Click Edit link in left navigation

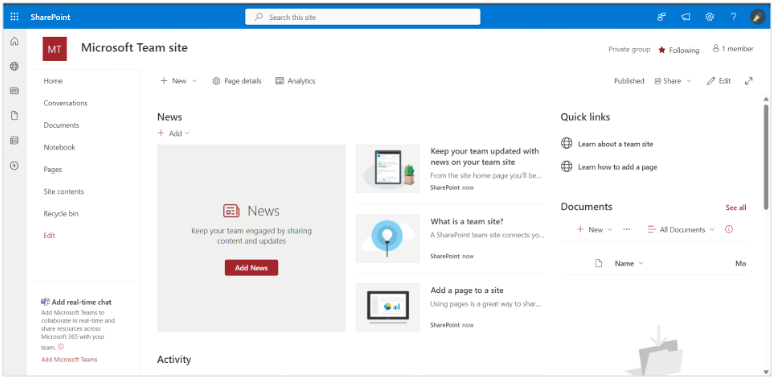(x=49, y=235)
